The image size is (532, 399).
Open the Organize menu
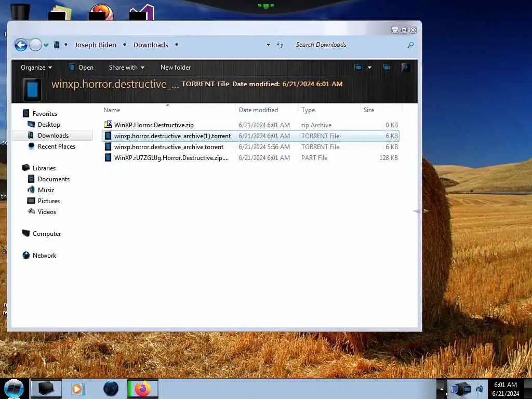pos(36,68)
